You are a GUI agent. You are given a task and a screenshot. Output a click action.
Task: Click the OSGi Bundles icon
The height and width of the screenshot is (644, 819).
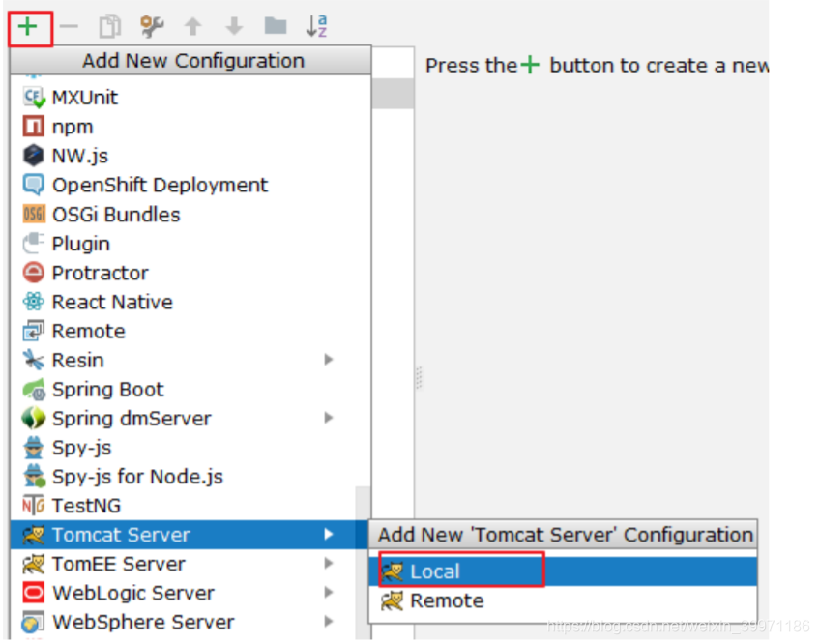click(x=34, y=214)
